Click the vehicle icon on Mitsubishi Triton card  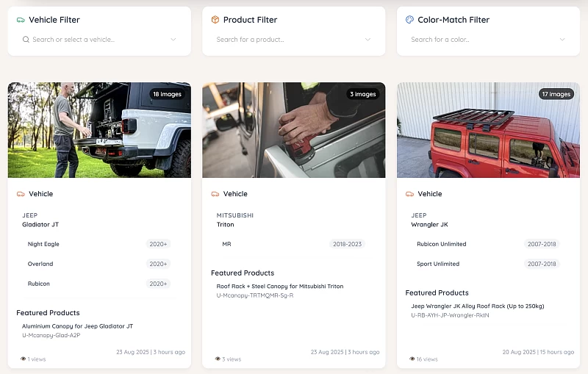[x=215, y=194]
